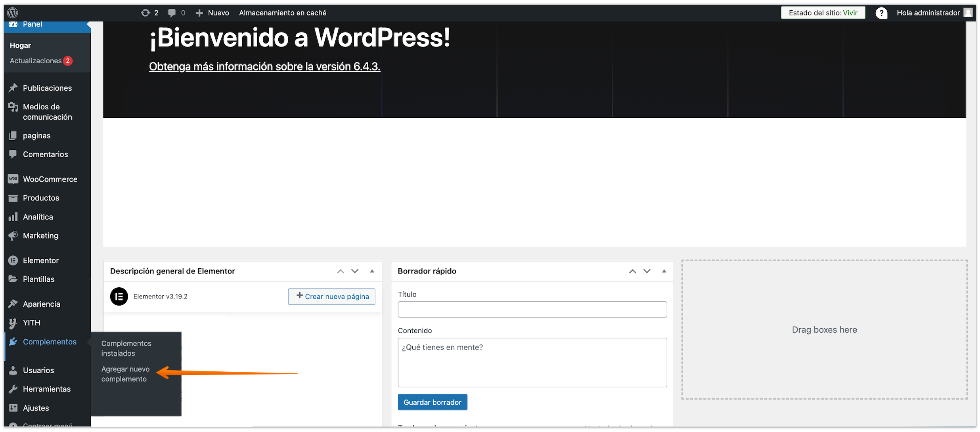This screenshot has width=980, height=432.
Task: Click Crear nueva página button
Action: 331,296
